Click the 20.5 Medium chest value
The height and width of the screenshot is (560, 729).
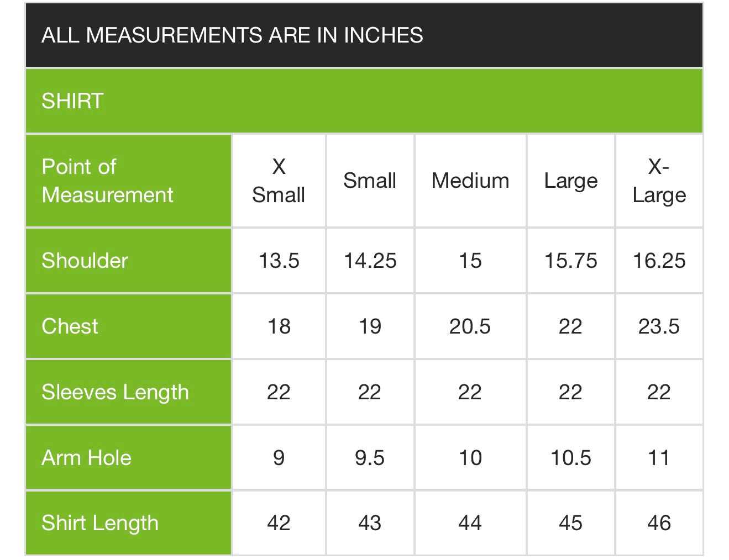click(x=470, y=326)
